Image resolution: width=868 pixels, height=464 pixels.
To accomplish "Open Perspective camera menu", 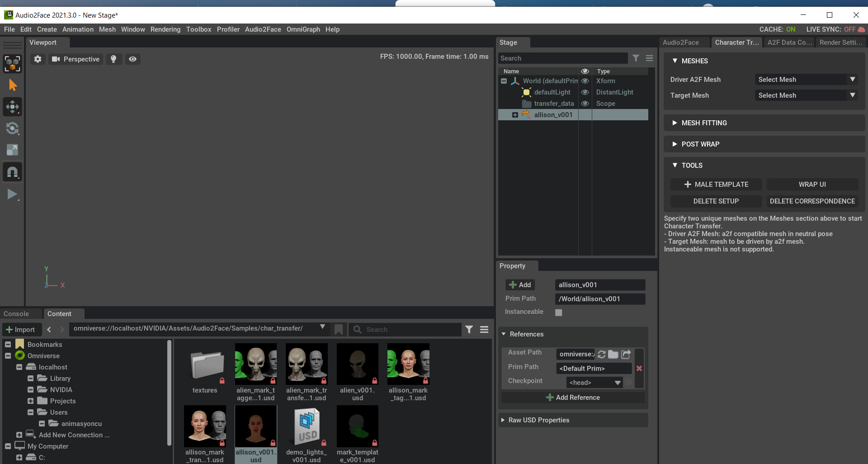I will click(75, 59).
